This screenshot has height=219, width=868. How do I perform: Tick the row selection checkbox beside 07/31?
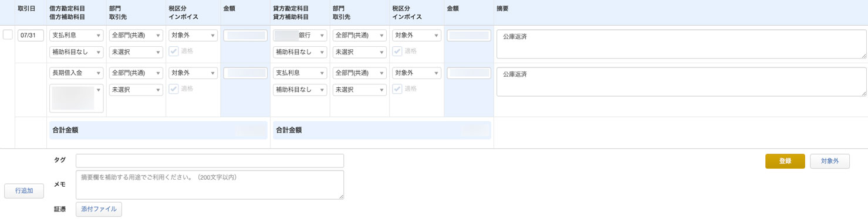8,35
